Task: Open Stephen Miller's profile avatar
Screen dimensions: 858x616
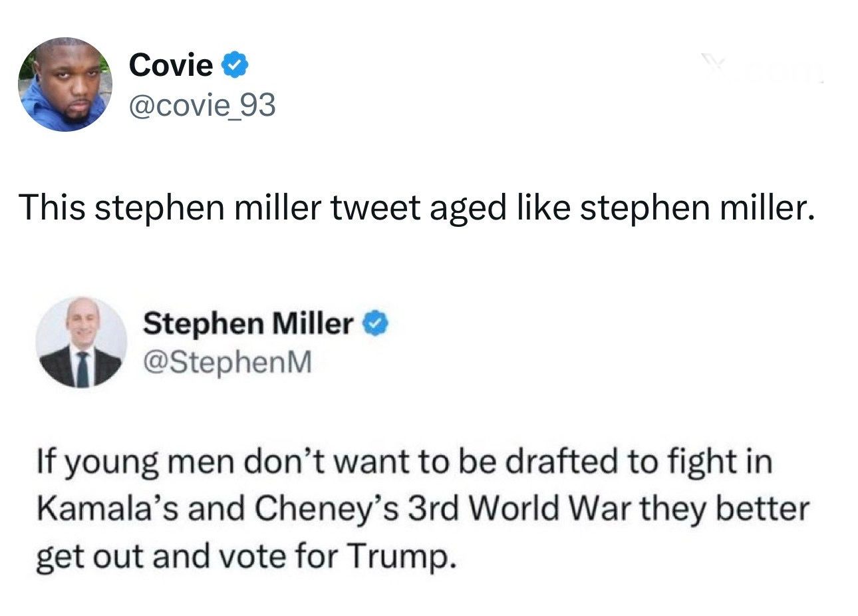Action: (82, 342)
